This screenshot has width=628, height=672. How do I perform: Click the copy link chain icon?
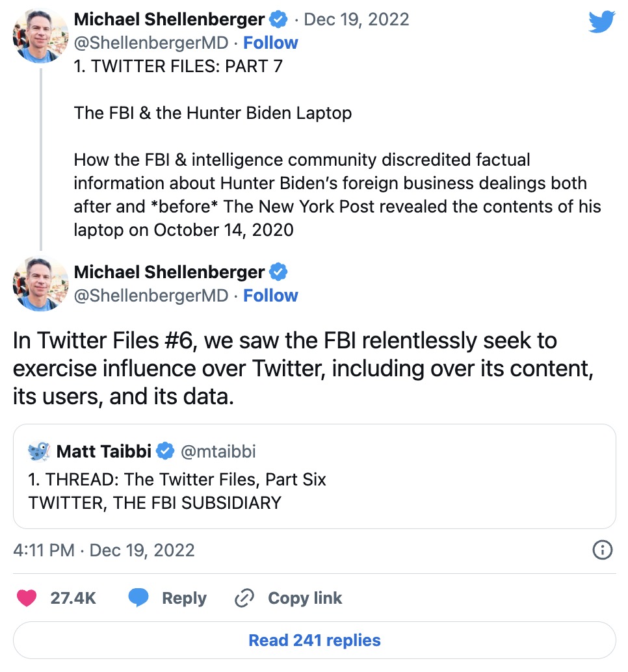244,598
